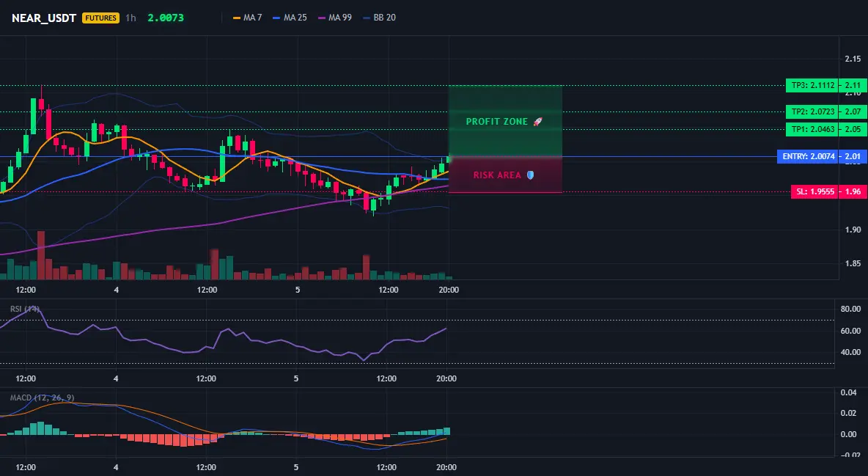
Task: Click the NEAR_USDT symbol name
Action: pyautogui.click(x=44, y=18)
